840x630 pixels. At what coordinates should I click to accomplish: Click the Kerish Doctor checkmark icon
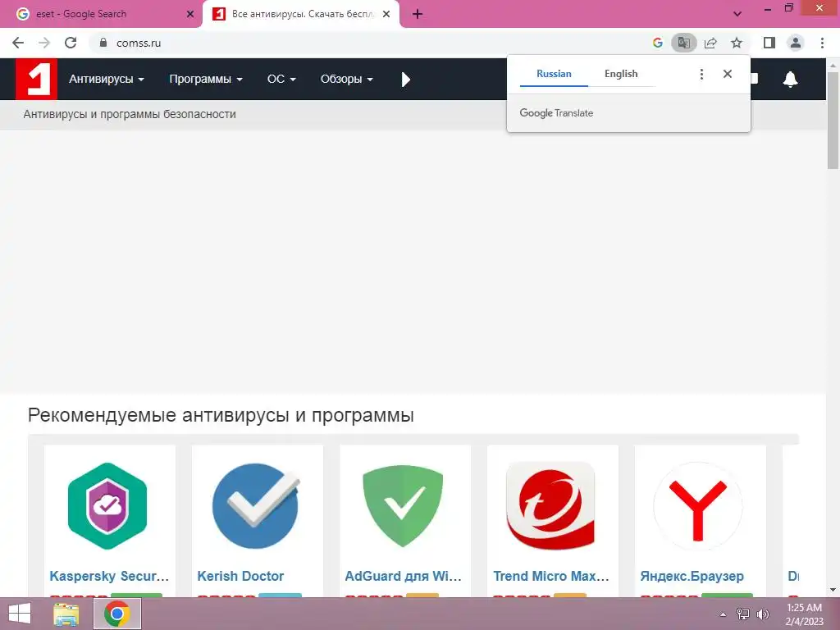coord(256,505)
